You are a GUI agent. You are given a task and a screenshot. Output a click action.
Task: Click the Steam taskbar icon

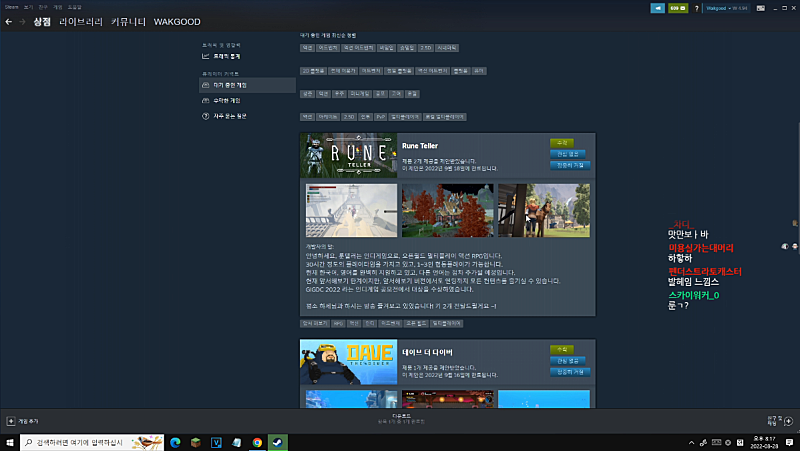278,442
